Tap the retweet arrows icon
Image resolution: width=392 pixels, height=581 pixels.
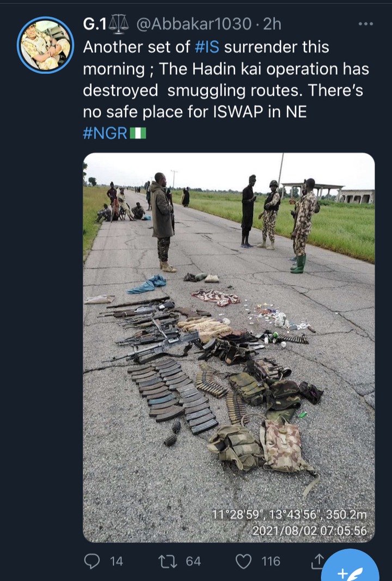tap(168, 561)
